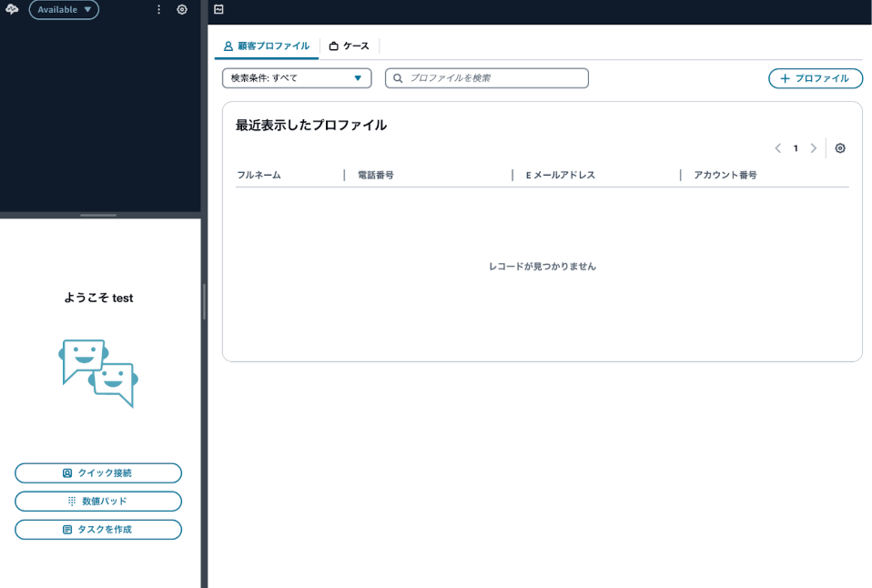The width and height of the screenshot is (872, 588).
Task: Click the タスクを作成 task creation icon
Action: [x=64, y=529]
